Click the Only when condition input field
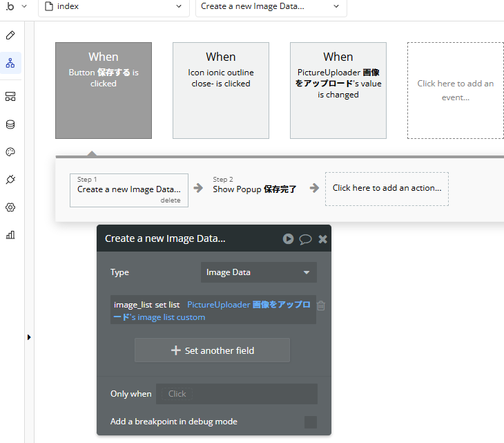The image size is (504, 443). 236,394
